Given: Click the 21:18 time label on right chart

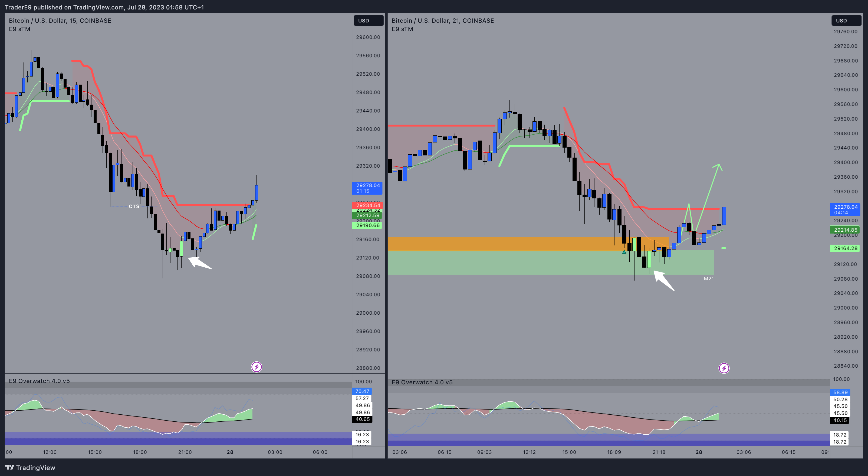Looking at the screenshot, I should pyautogui.click(x=659, y=452).
